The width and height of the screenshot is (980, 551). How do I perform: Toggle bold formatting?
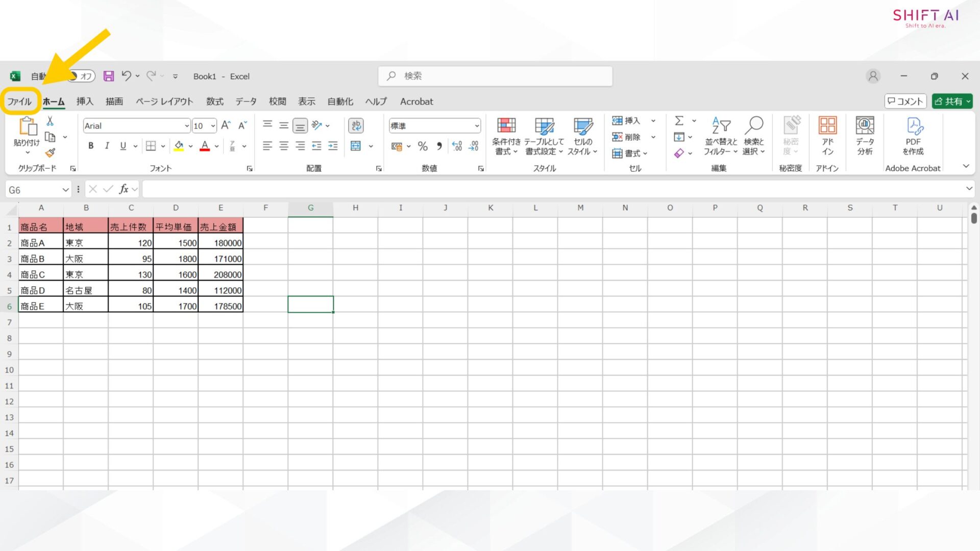pyautogui.click(x=91, y=146)
